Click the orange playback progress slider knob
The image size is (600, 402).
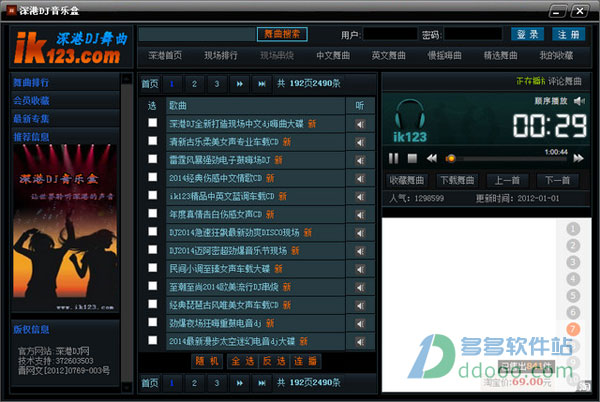(x=451, y=158)
